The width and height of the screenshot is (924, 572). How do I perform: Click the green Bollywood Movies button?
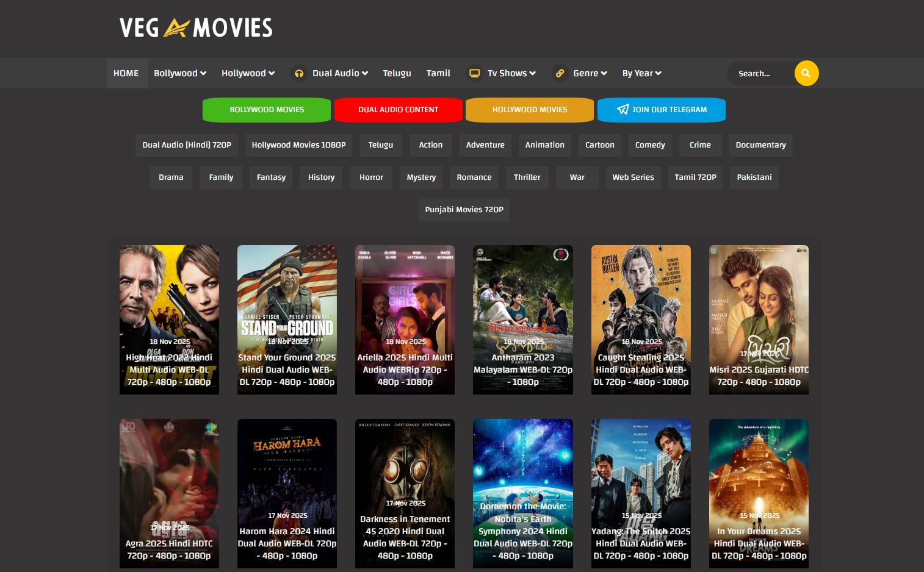267,110
